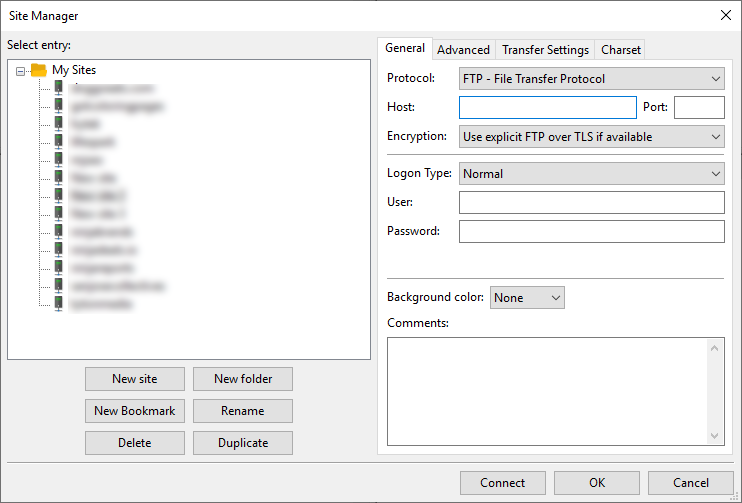
Task: Delete the selected entry
Action: 135,443
